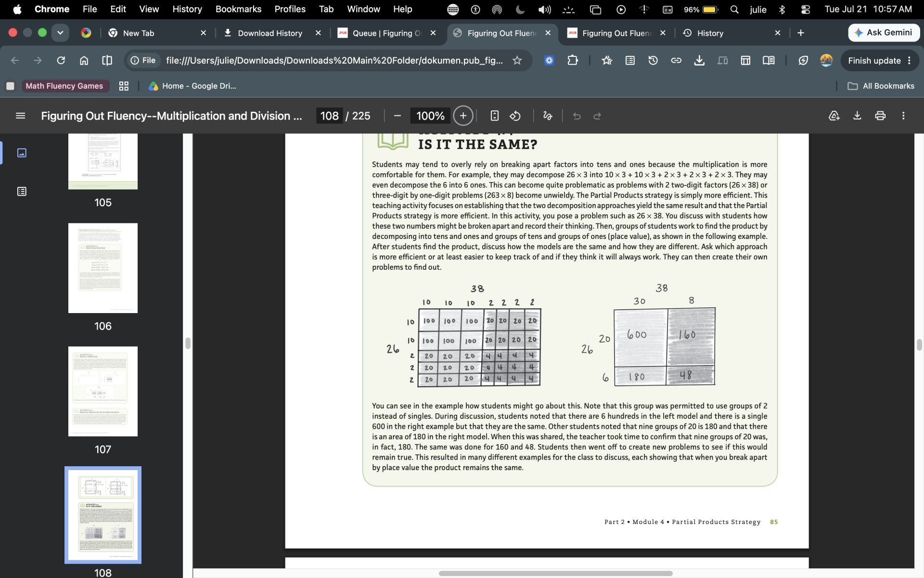Open the Finish update options menu
Image resolution: width=924 pixels, height=578 pixels.
pyautogui.click(x=909, y=60)
